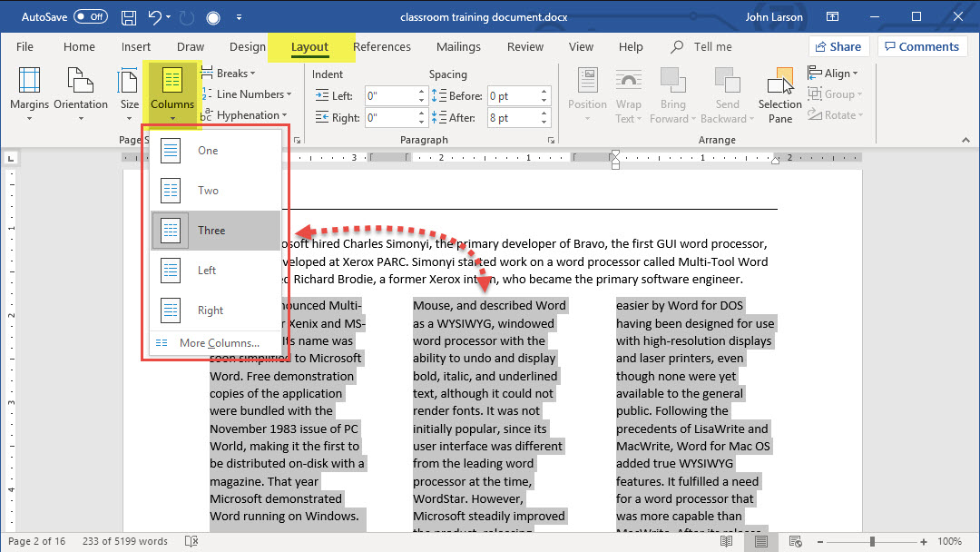Click the Save icon in title bar
Image resolution: width=980 pixels, height=552 pixels.
pyautogui.click(x=129, y=17)
